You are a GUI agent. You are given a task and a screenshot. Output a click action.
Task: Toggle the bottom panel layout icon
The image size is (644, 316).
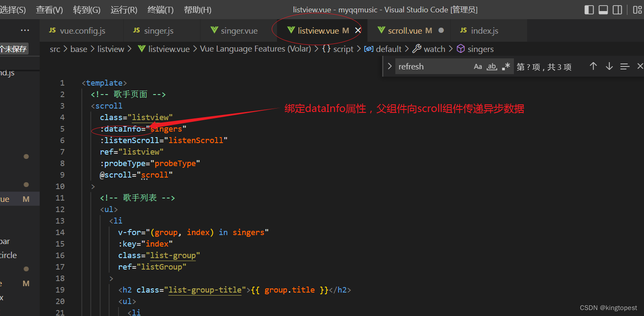pyautogui.click(x=603, y=9)
